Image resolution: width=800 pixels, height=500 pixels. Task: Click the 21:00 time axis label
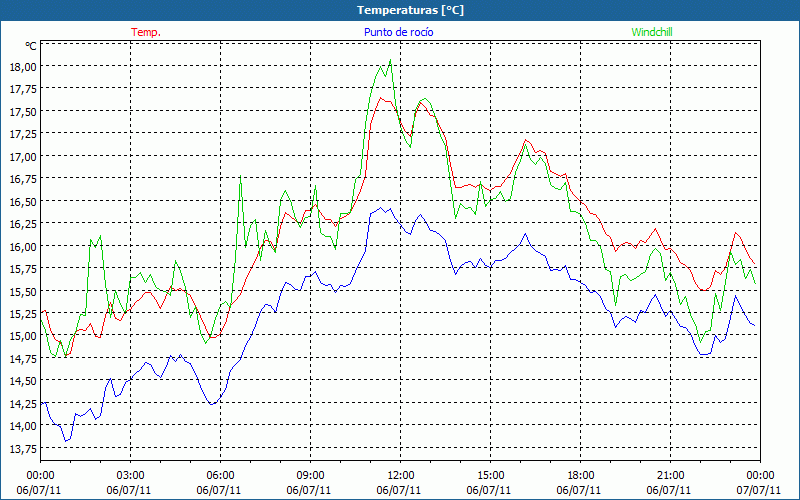[x=670, y=475]
